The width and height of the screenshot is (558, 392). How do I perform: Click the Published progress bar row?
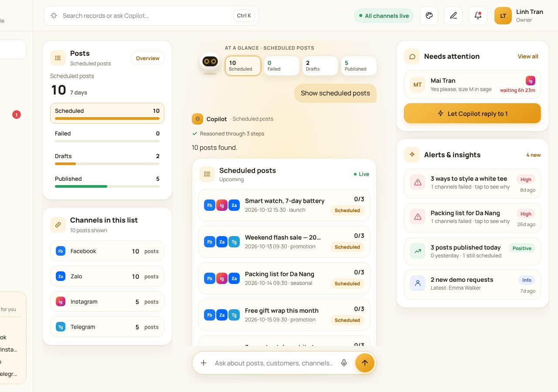(x=107, y=182)
